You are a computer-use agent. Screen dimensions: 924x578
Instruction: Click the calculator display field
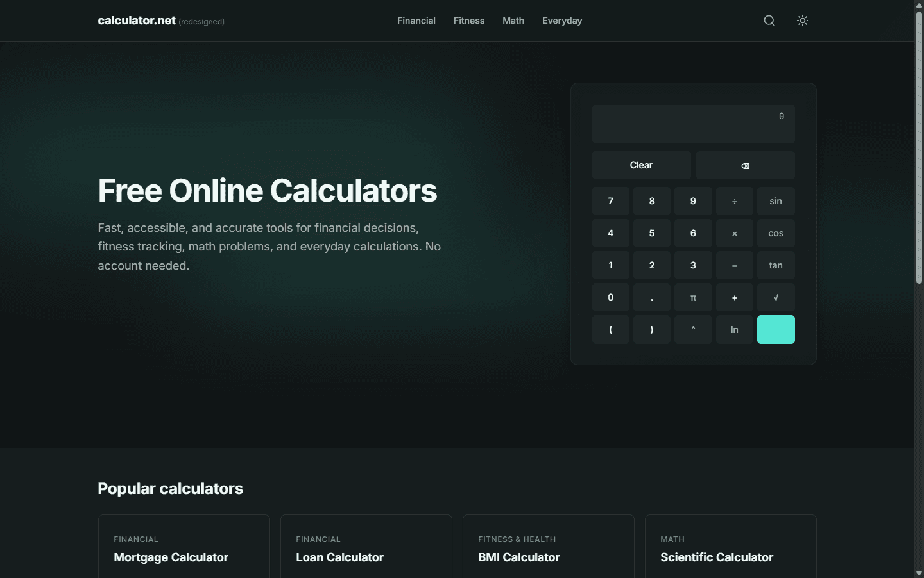(694, 124)
